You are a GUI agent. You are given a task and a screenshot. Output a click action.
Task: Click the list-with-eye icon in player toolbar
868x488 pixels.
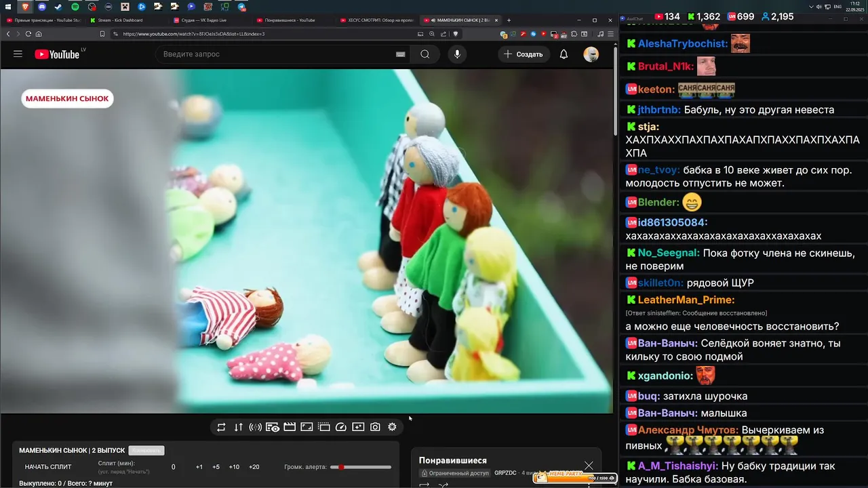[273, 427]
